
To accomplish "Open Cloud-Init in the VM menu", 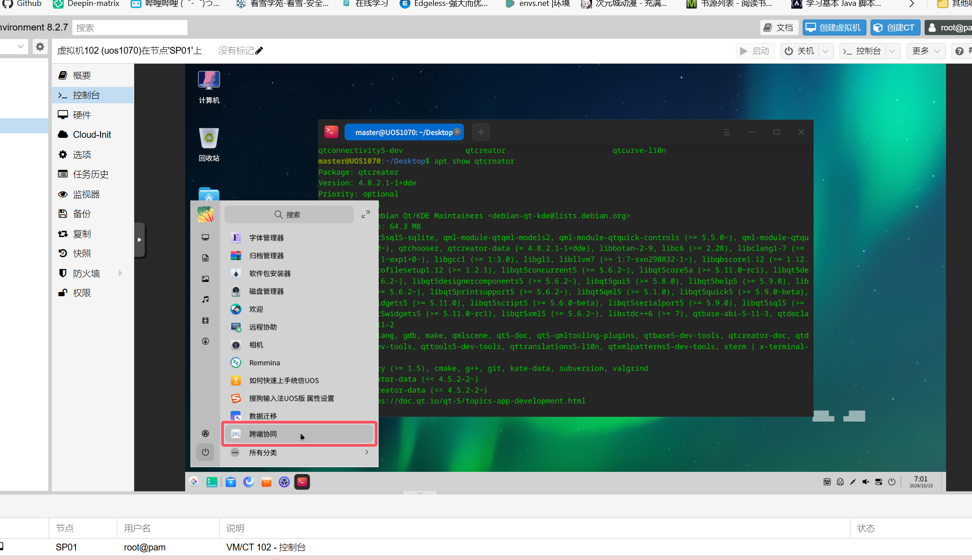I will (x=93, y=135).
